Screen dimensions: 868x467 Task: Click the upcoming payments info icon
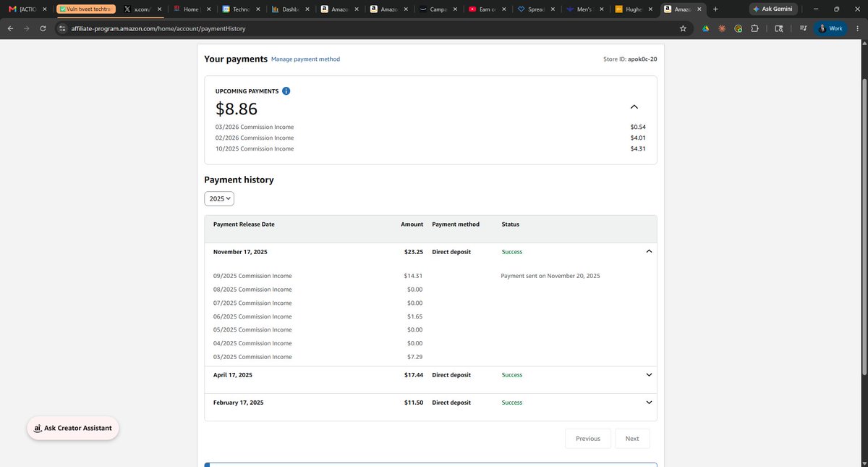(286, 91)
